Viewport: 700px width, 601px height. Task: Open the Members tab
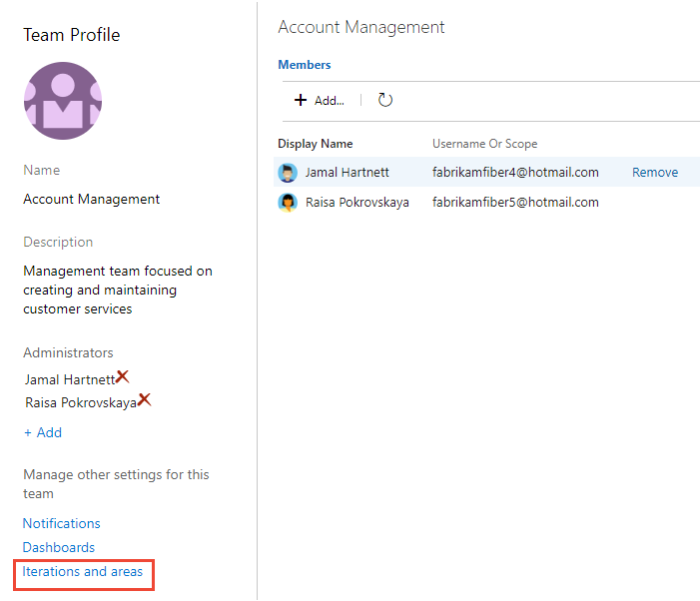coord(305,65)
